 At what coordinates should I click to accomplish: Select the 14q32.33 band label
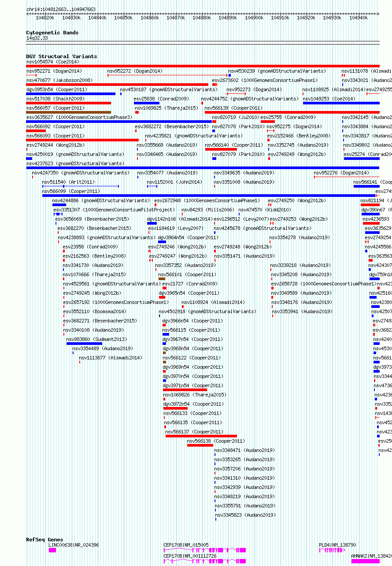tap(37, 38)
